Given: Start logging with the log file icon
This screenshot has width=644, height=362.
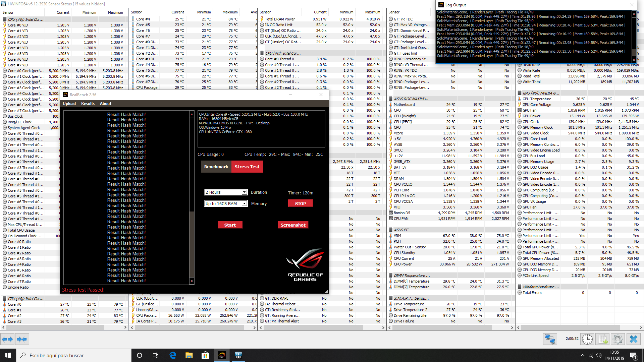Looking at the screenshot, I should [603, 339].
